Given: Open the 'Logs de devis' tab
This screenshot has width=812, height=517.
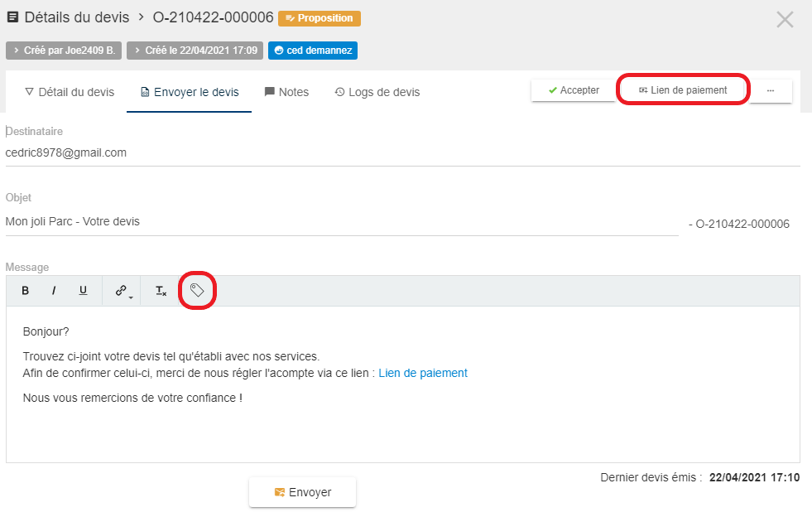Looking at the screenshot, I should click(377, 92).
